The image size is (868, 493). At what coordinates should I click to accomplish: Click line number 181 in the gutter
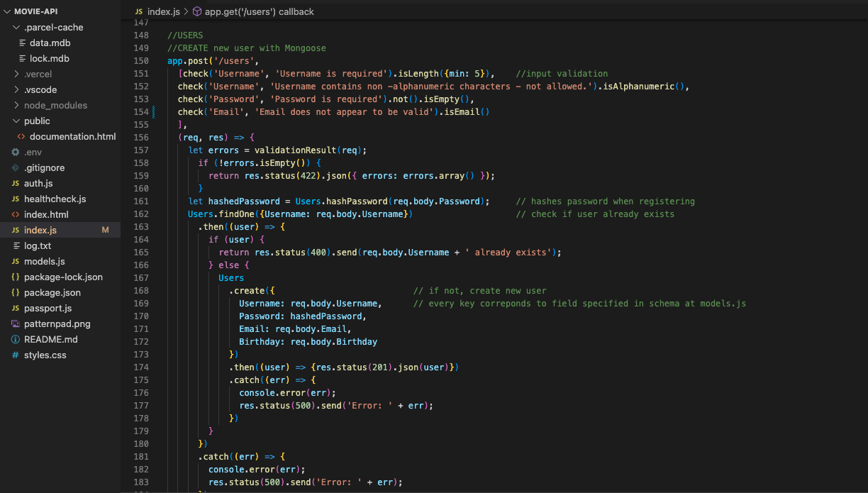[x=141, y=457]
